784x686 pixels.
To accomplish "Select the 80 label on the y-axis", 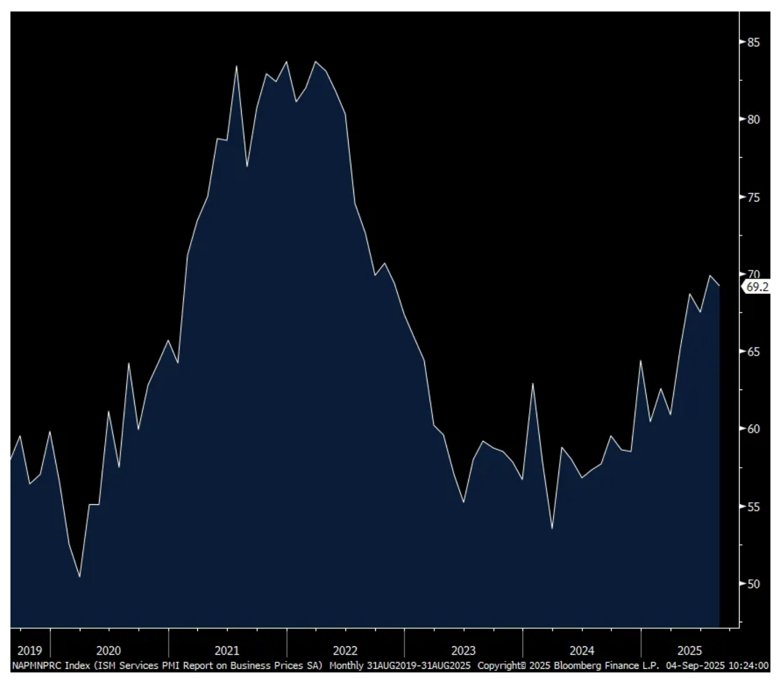I will (x=753, y=120).
